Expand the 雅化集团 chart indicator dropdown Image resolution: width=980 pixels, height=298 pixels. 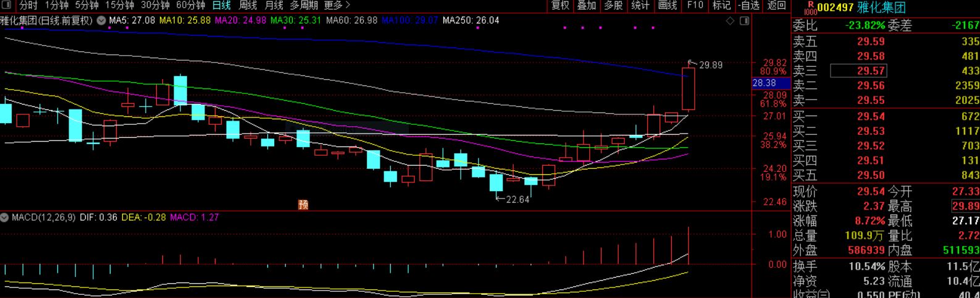coord(100,20)
